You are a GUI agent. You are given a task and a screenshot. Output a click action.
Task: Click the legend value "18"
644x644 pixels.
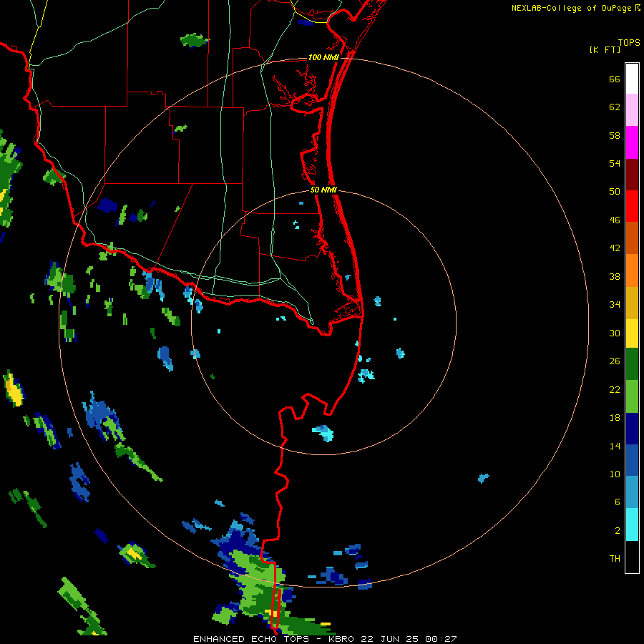coord(615,418)
